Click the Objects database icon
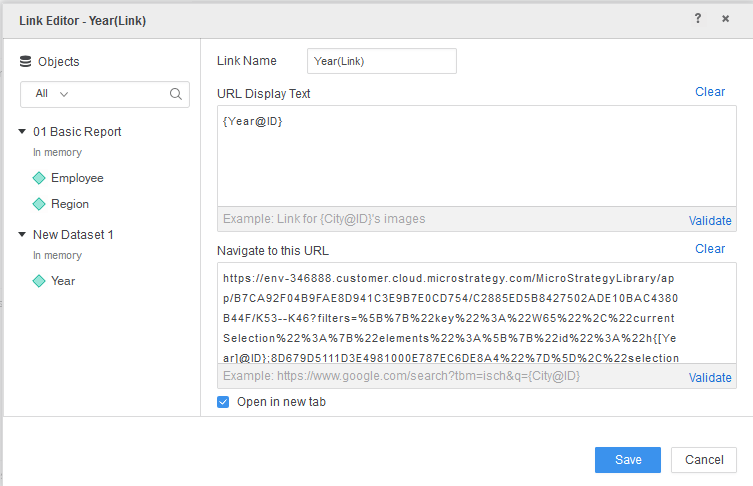The height and width of the screenshot is (486, 753). pyautogui.click(x=25, y=61)
